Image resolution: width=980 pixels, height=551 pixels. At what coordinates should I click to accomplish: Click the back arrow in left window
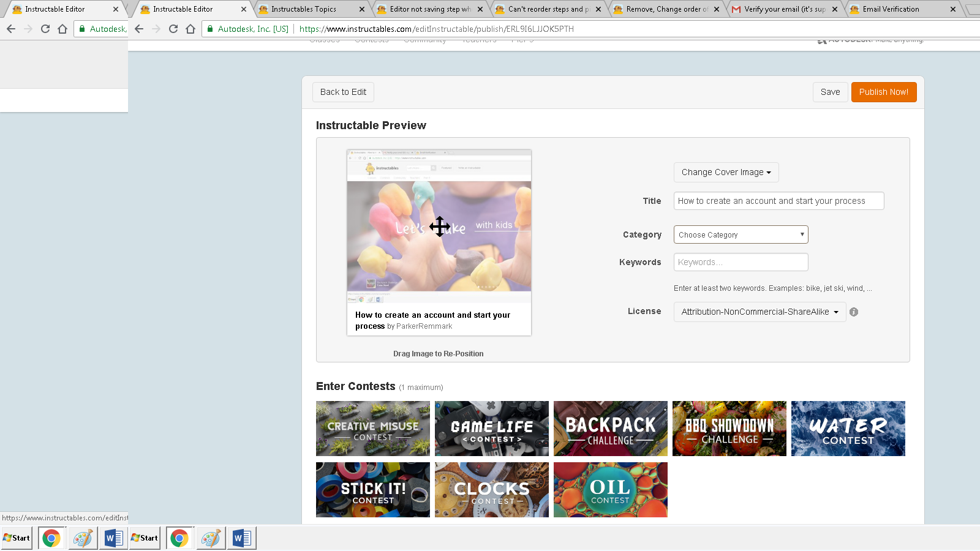click(11, 29)
